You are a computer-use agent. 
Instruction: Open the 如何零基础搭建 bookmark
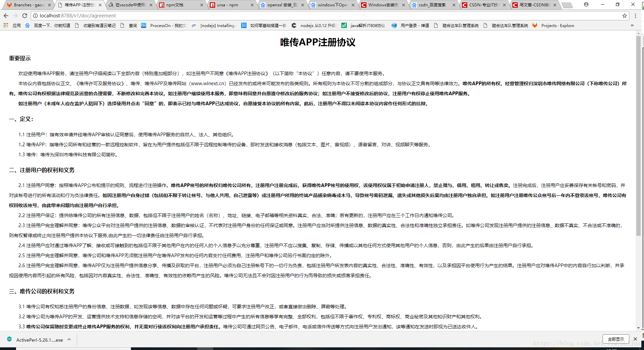click(x=264, y=25)
